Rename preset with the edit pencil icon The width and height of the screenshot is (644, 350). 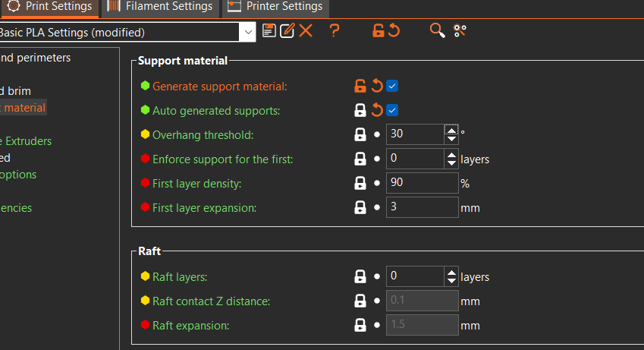pyautogui.click(x=287, y=31)
